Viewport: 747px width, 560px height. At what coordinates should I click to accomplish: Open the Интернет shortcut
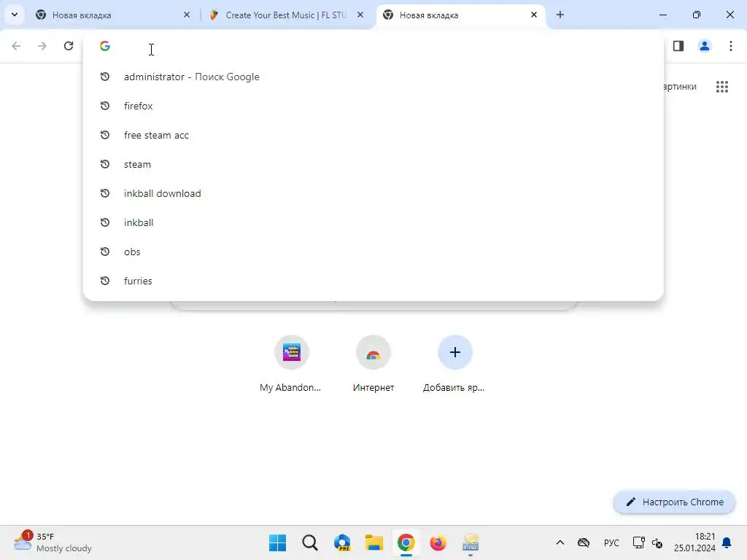[373, 364]
